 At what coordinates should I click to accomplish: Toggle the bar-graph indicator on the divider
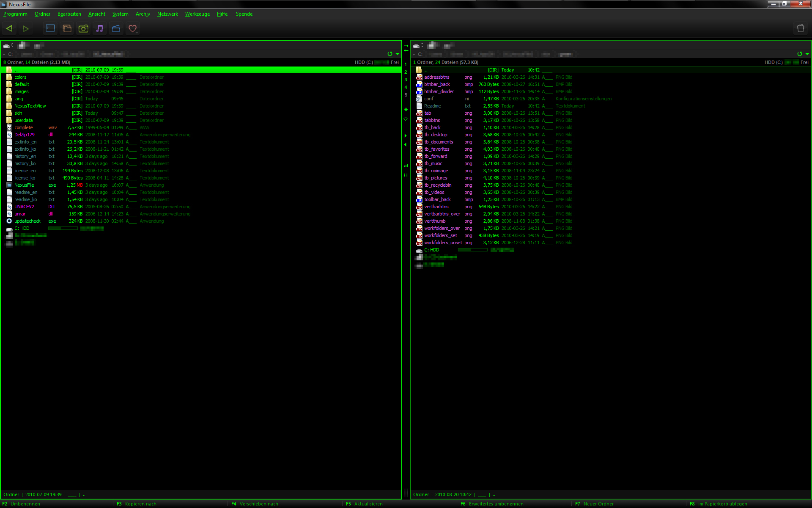[x=406, y=166]
